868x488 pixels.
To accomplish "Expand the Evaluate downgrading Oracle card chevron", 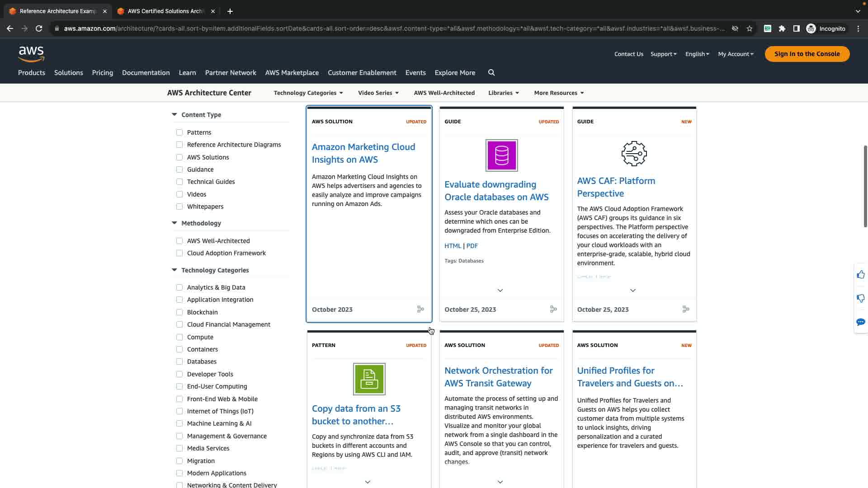I will 500,290.
